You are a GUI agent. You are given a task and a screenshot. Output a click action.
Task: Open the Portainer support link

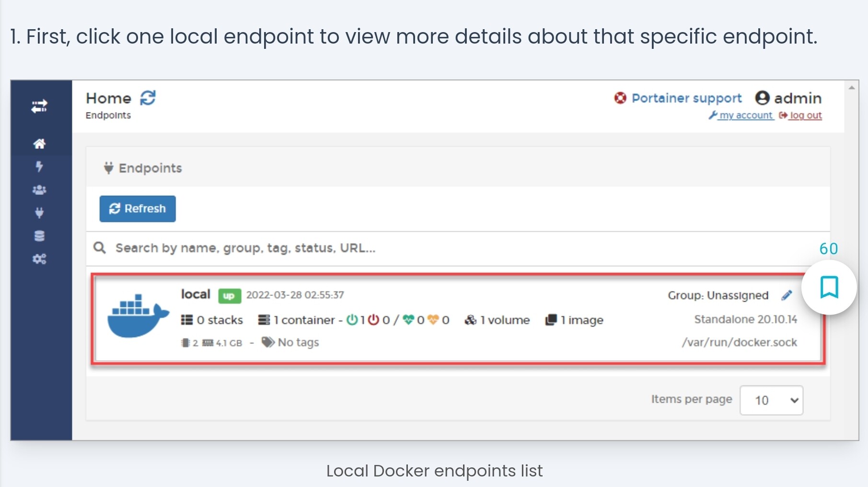coord(686,98)
